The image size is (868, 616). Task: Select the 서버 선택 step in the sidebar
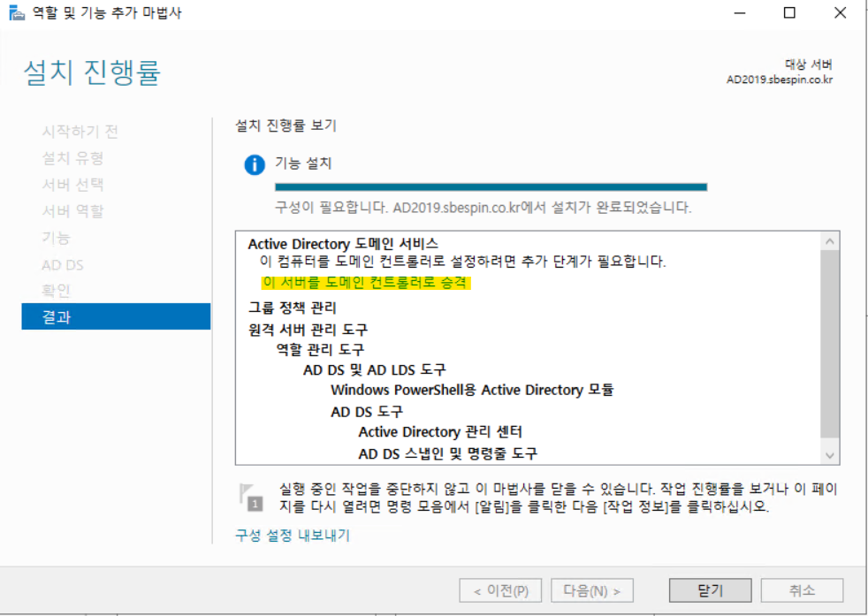click(72, 185)
